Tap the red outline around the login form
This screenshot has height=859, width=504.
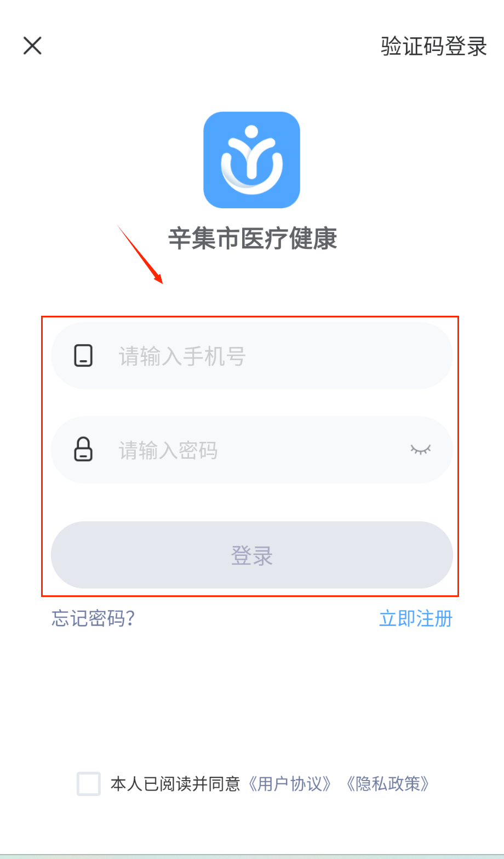coord(250,317)
